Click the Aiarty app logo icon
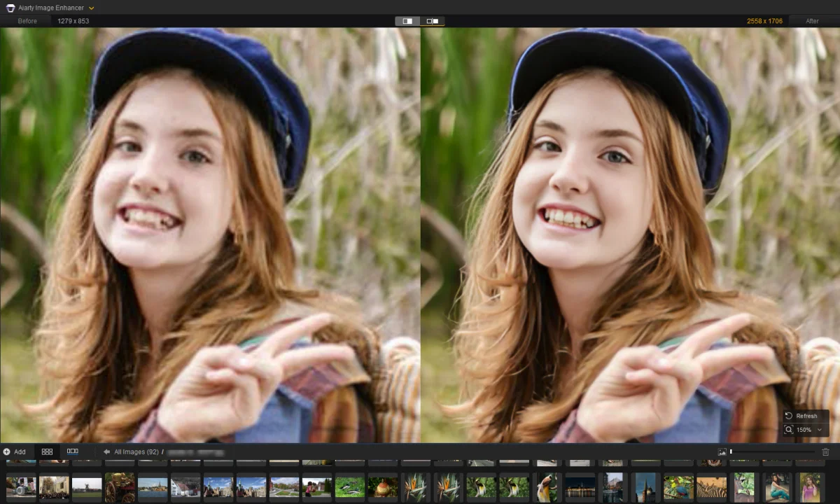Viewport: 840px width, 504px height. click(x=10, y=8)
